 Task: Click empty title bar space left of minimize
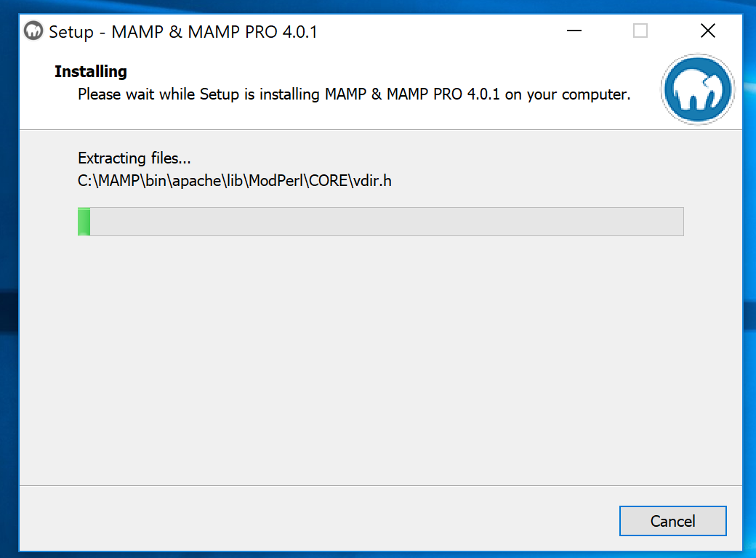pos(436,31)
